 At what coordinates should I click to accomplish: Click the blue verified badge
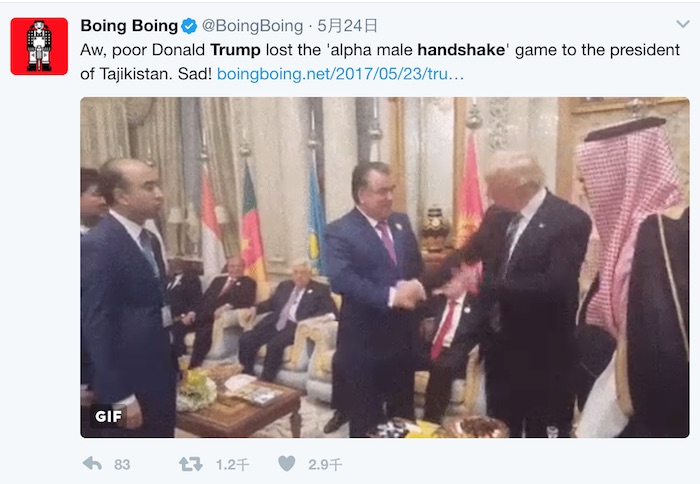189,26
